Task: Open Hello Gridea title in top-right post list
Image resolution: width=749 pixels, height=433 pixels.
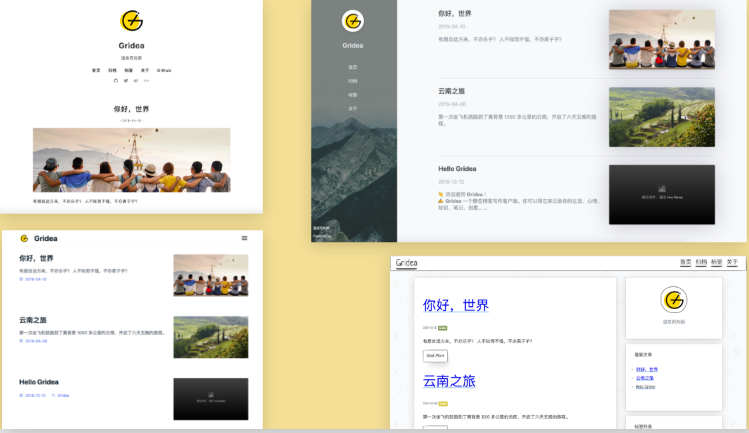Action: click(x=457, y=169)
